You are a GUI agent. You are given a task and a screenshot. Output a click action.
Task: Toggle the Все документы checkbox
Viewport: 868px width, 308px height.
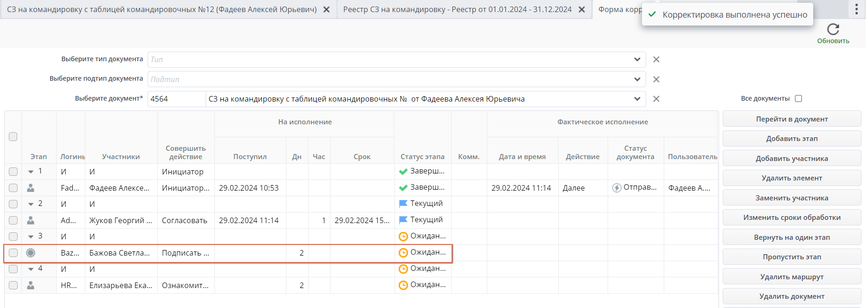798,98
